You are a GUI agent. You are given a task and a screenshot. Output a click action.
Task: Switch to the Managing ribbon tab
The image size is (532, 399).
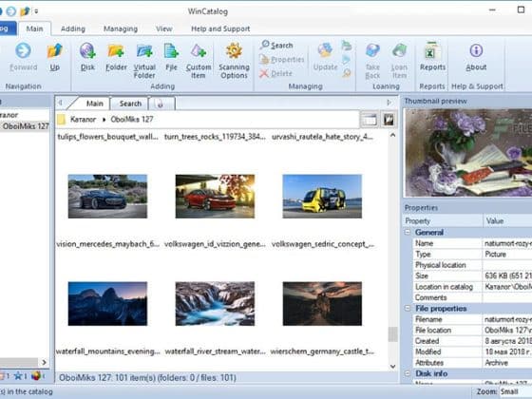[121, 28]
